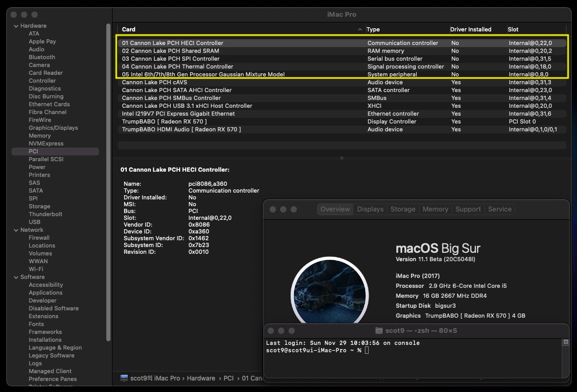Image resolution: width=577 pixels, height=392 pixels.
Task: Select TrumpBABO HDMI Audio row
Action: click(x=342, y=129)
